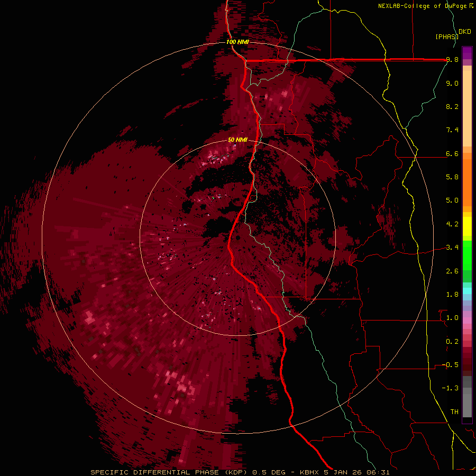Image resolution: width=476 pixels, height=476 pixels.
Task: Click the 9.0 scale value
Action: coord(452,83)
